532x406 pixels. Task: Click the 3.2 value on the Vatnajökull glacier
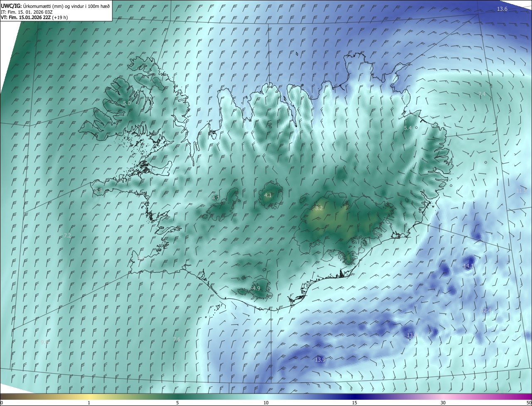319,208
